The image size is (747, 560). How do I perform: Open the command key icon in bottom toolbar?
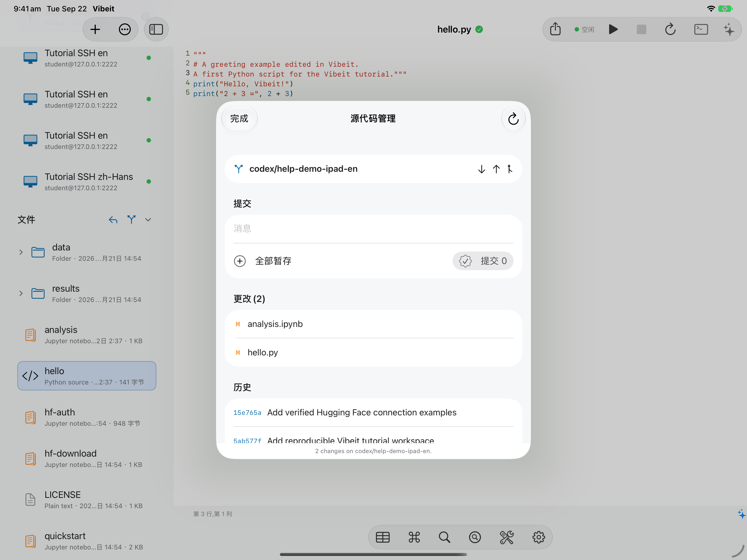(414, 537)
